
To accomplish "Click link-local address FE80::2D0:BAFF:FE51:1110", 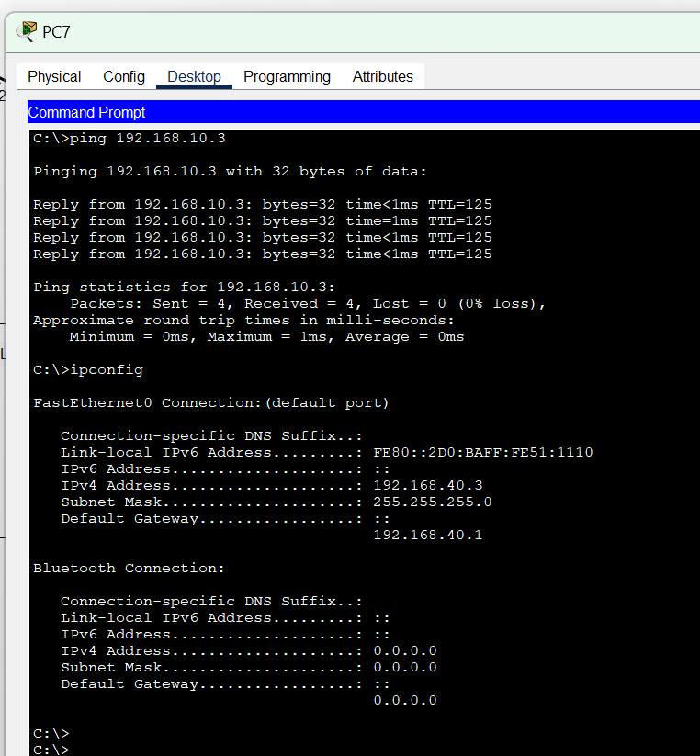I will [x=483, y=452].
